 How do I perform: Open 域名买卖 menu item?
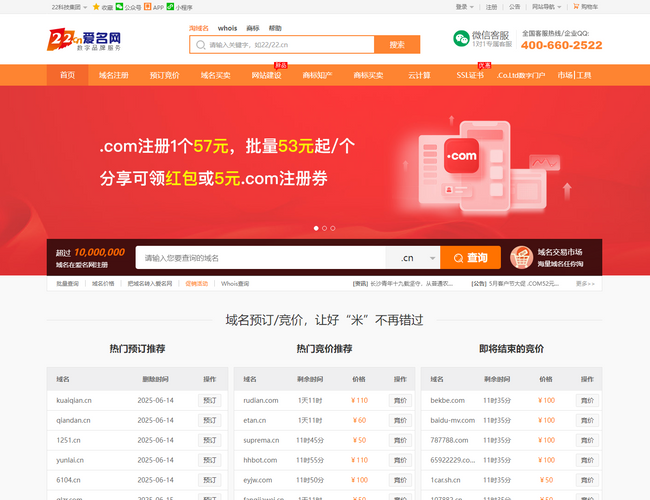tap(216, 75)
